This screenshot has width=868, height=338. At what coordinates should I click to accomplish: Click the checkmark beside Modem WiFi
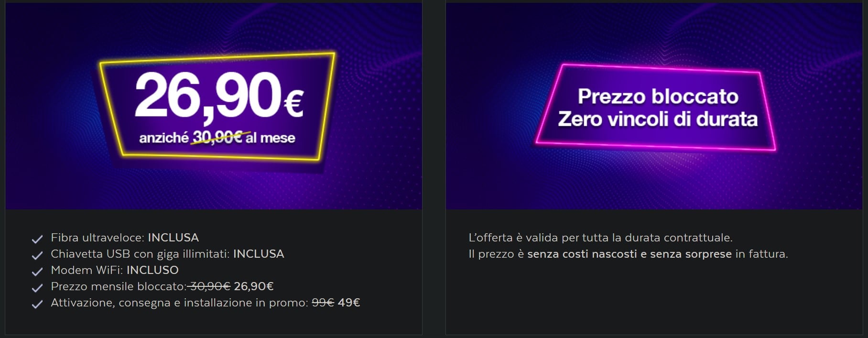[x=37, y=272]
